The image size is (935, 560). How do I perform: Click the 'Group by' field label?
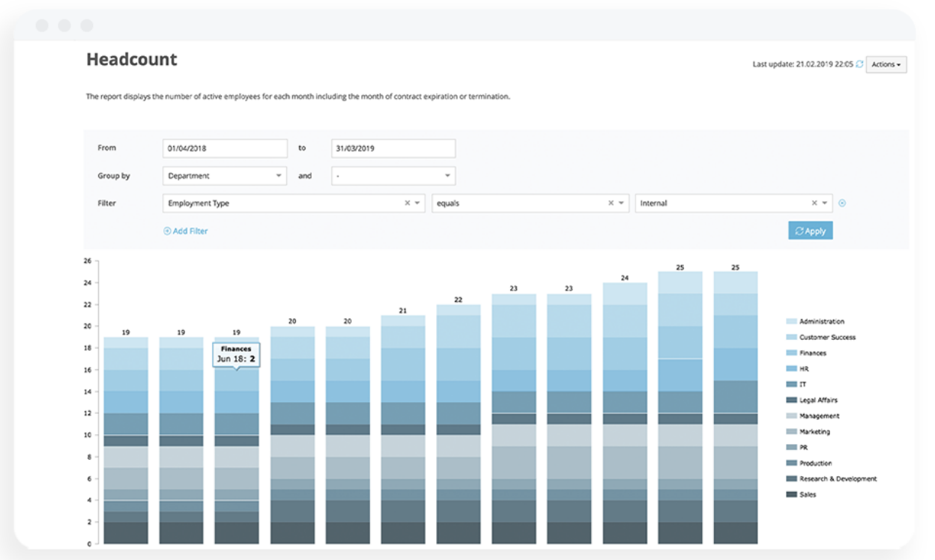click(x=114, y=176)
